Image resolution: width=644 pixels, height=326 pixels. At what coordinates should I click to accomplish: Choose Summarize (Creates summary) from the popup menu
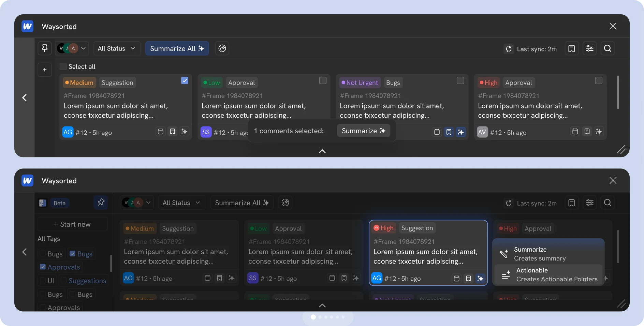tap(548, 254)
